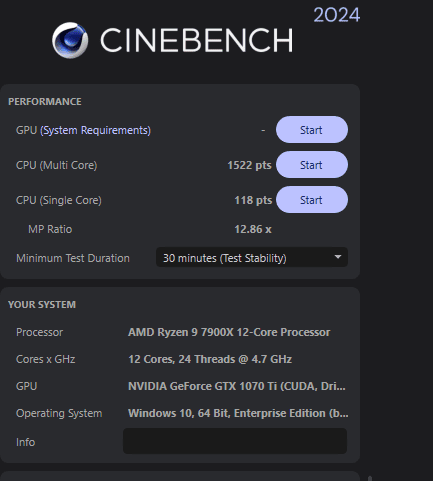The image size is (433, 481).
Task: Select the 118 pts single core score
Action: [x=253, y=200]
